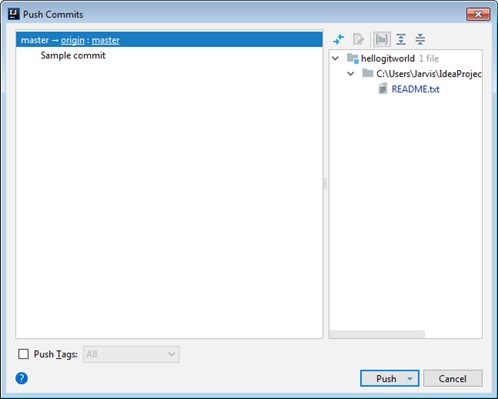498x399 pixels.
Task: Open the Push Tags All dropdown
Action: (x=131, y=354)
